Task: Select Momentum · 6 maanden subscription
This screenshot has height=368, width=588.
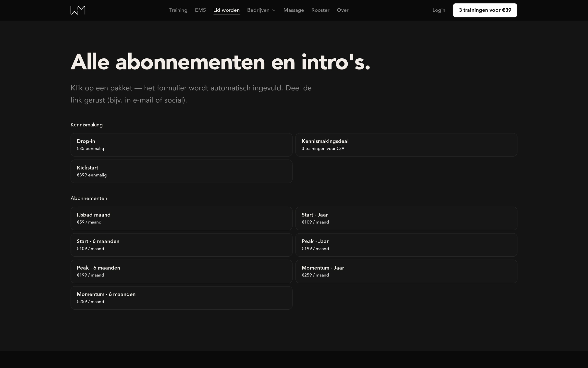Action: pyautogui.click(x=181, y=298)
